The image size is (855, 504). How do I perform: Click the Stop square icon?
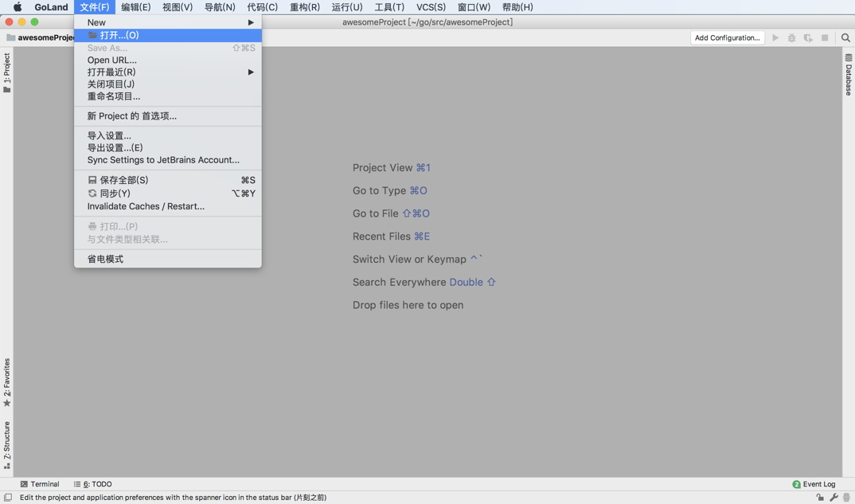(825, 37)
